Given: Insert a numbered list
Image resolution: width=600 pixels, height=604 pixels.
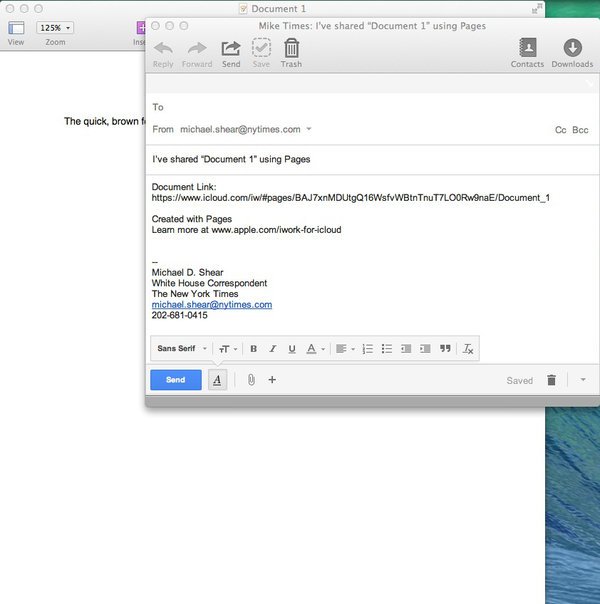Looking at the screenshot, I should (x=367, y=349).
